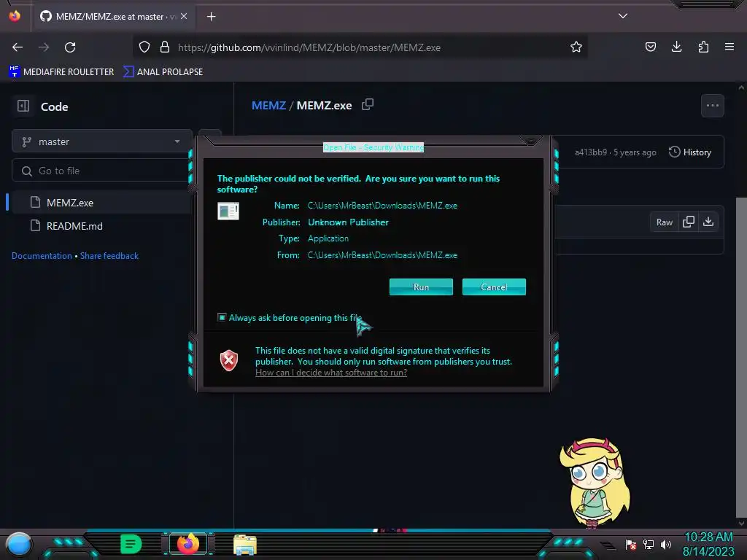
Task: Open the Share feedback link
Action: (x=109, y=256)
